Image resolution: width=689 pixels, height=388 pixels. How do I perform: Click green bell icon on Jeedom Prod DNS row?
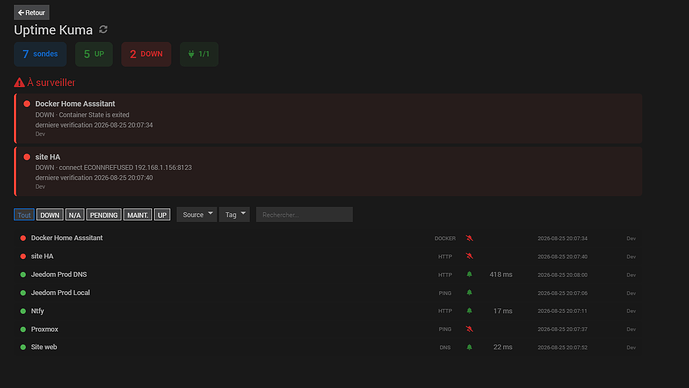coord(469,274)
